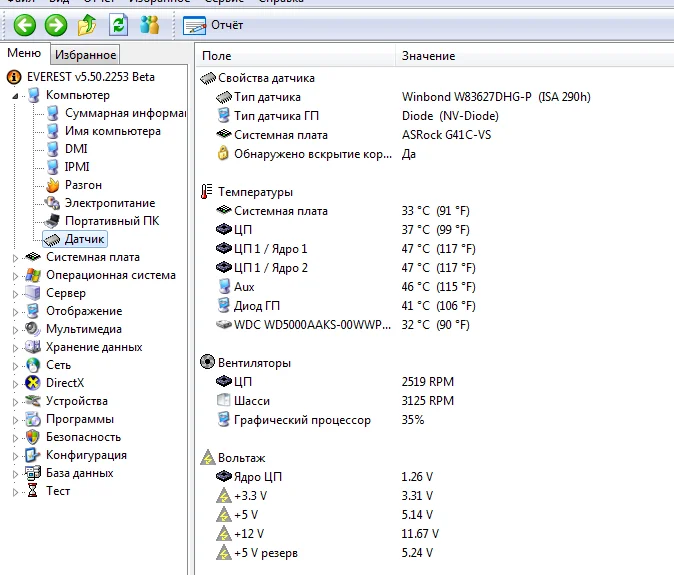Click the Программы icon in tree

pos(33,419)
